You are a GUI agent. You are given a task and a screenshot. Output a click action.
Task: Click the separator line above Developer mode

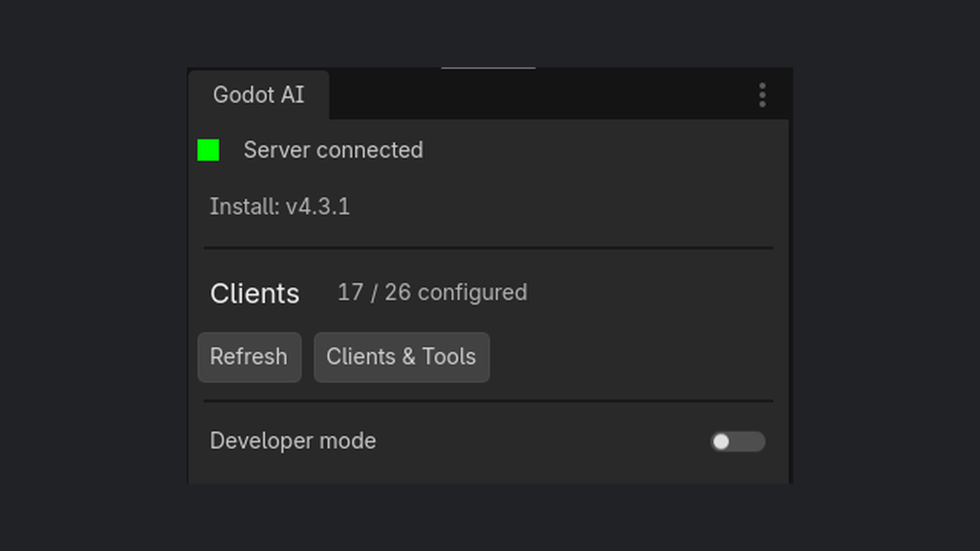(x=488, y=400)
